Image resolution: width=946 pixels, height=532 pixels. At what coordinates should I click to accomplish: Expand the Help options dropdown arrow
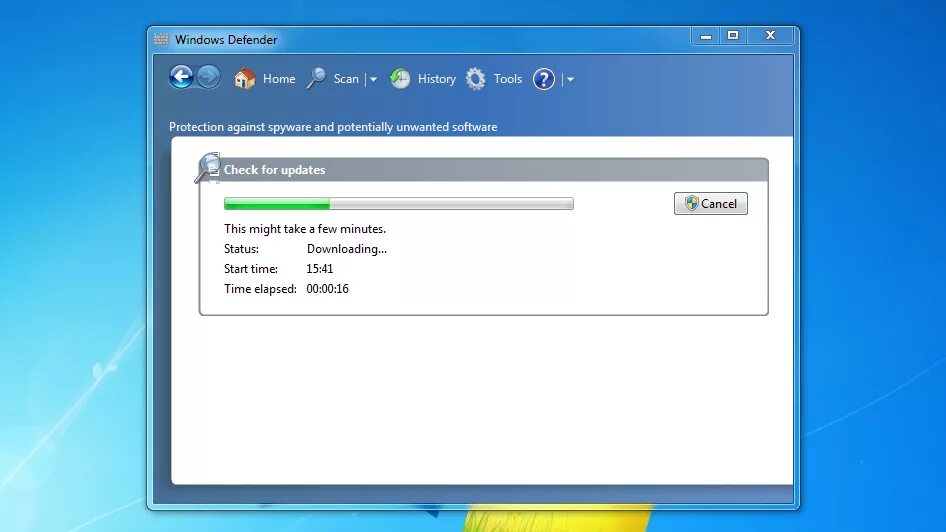click(x=570, y=79)
